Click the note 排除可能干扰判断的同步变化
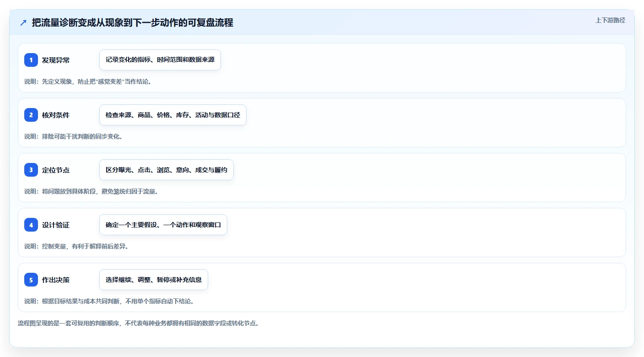This screenshot has height=357, width=644. [73, 136]
